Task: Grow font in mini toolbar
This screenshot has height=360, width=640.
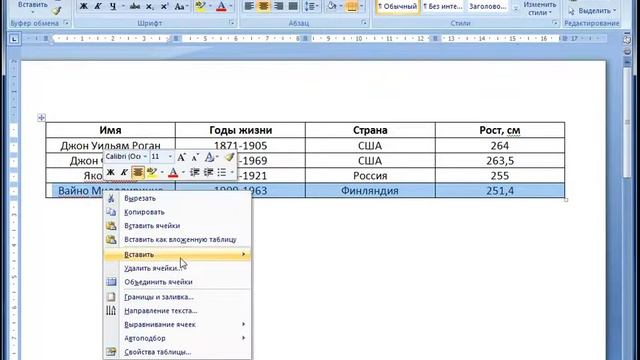Action: 182,157
